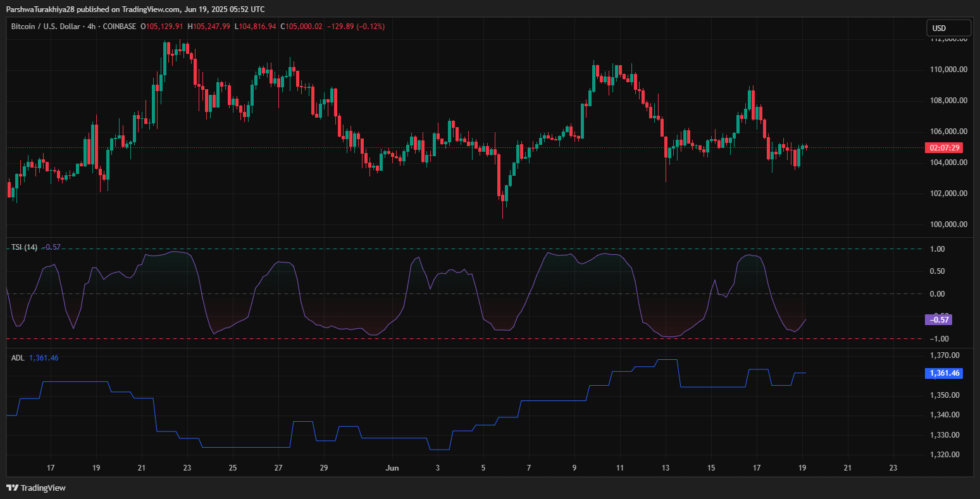Click the closing price value C105,000.02

(x=302, y=27)
